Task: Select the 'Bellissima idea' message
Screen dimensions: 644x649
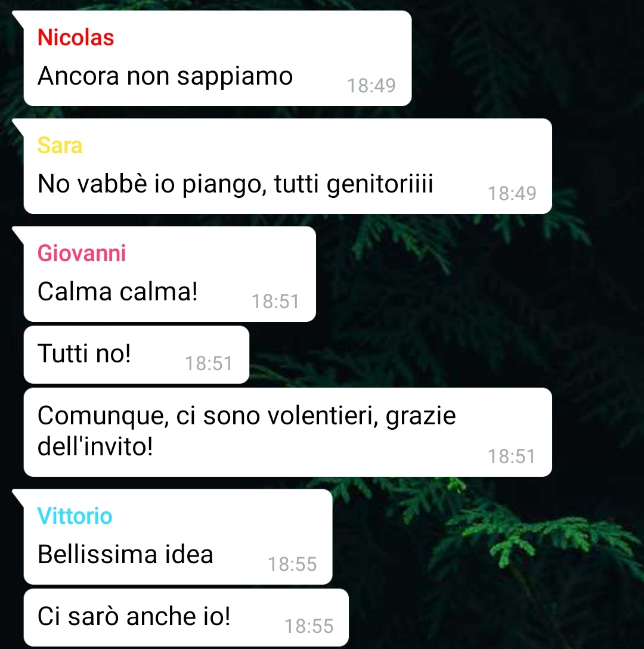Action: pos(178,537)
